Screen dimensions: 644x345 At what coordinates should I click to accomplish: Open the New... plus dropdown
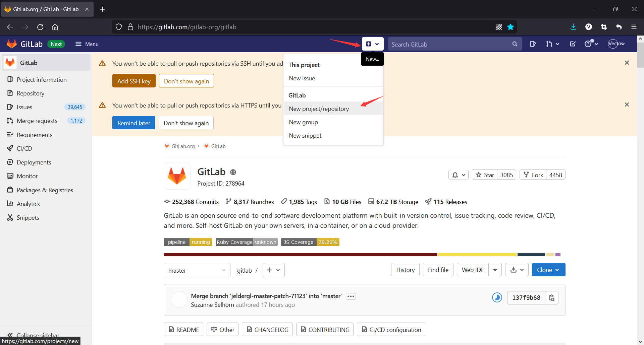click(373, 44)
